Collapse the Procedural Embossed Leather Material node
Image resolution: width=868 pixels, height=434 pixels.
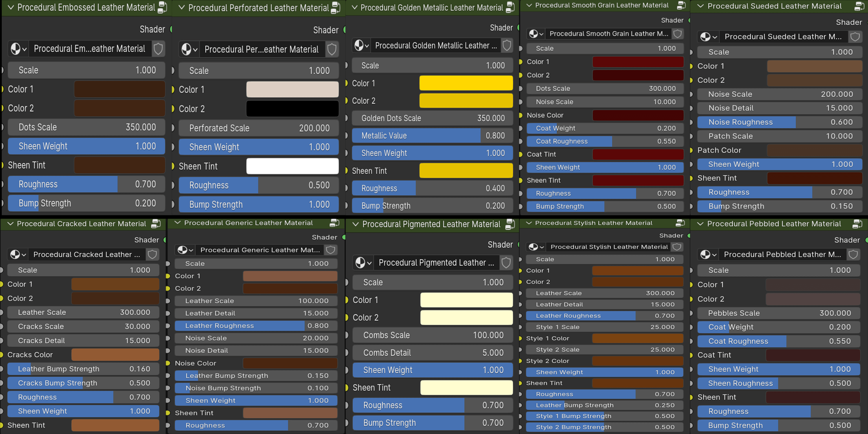pos(11,8)
